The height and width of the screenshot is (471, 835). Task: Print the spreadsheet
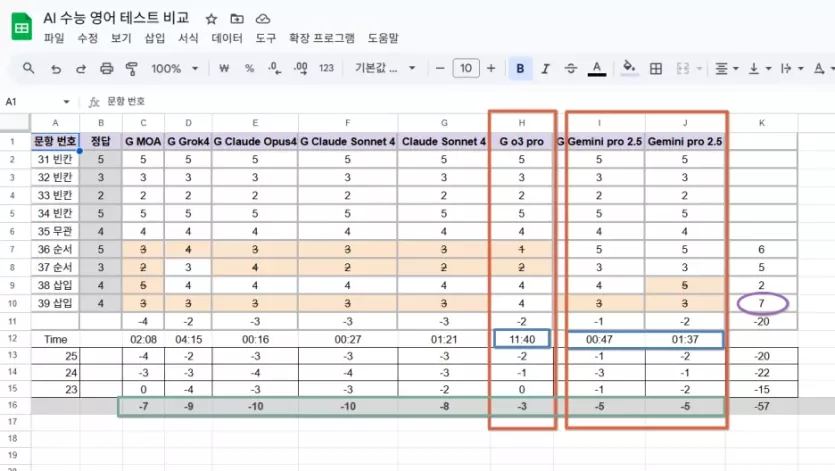click(x=107, y=68)
